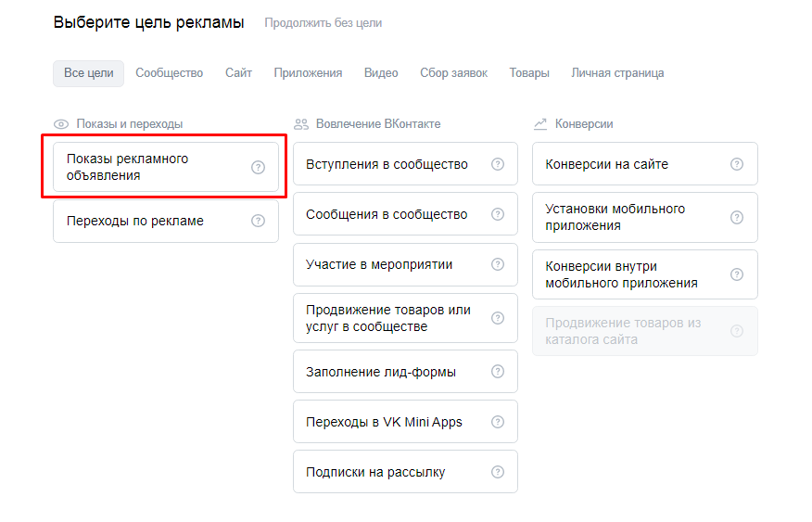Switch to Личная страница tab
The image size is (812, 522).
[617, 73]
